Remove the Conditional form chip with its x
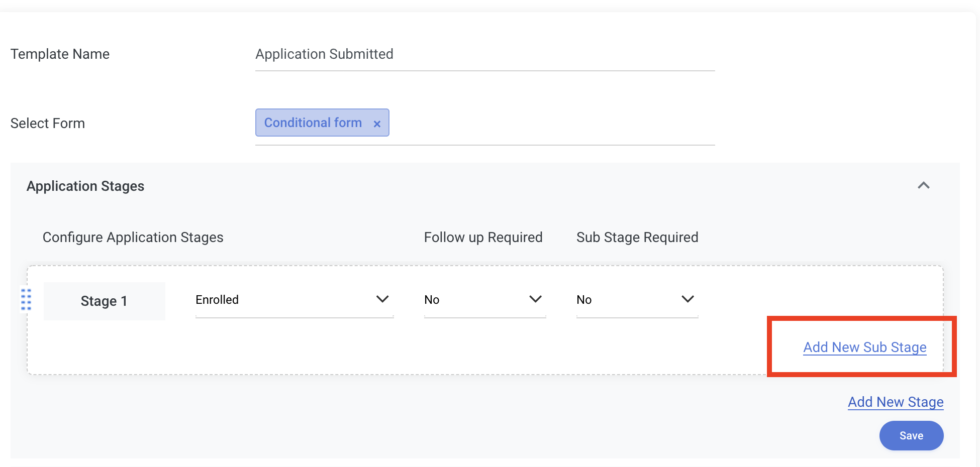The image size is (980, 467). point(377,124)
